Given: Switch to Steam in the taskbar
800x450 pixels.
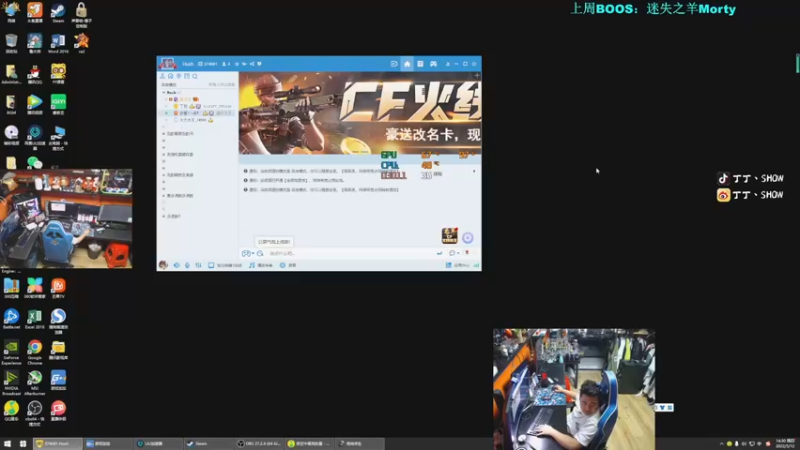Looking at the screenshot, I should click(x=208, y=444).
